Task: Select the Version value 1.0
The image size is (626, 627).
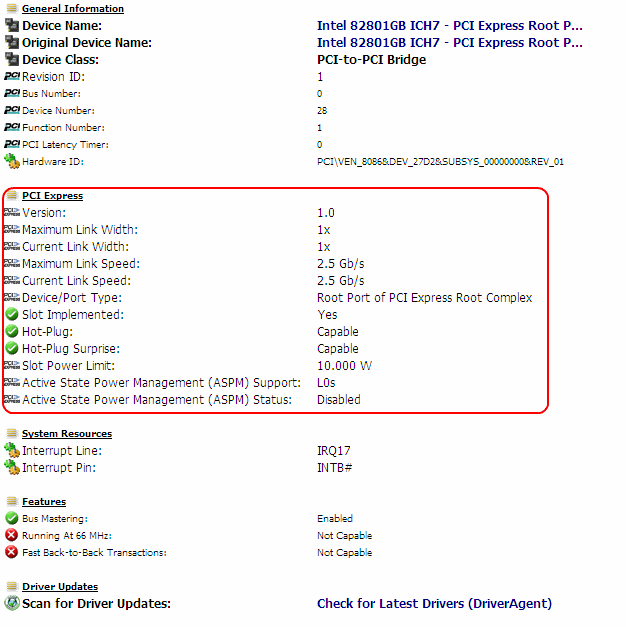Action: coord(326,213)
